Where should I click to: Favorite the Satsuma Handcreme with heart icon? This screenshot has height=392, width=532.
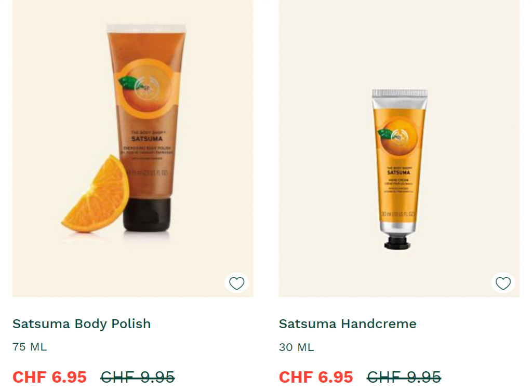[x=503, y=283]
